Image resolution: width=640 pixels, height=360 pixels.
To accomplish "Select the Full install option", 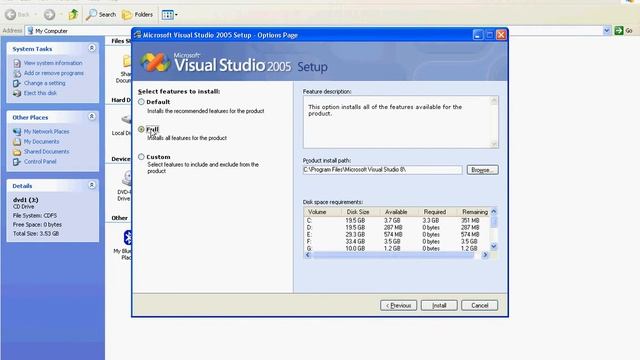I will click(141, 129).
